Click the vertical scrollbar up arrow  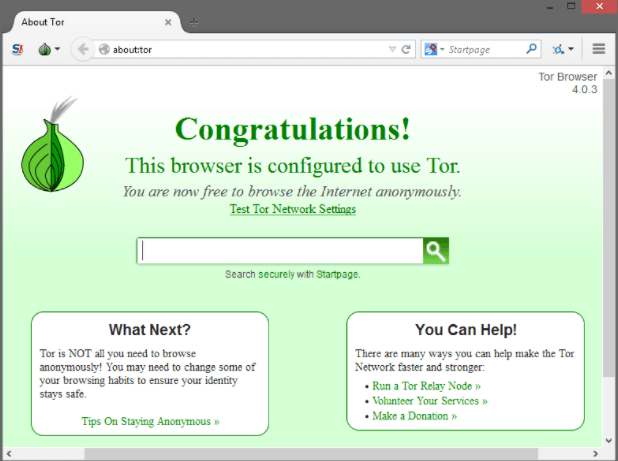tap(609, 73)
